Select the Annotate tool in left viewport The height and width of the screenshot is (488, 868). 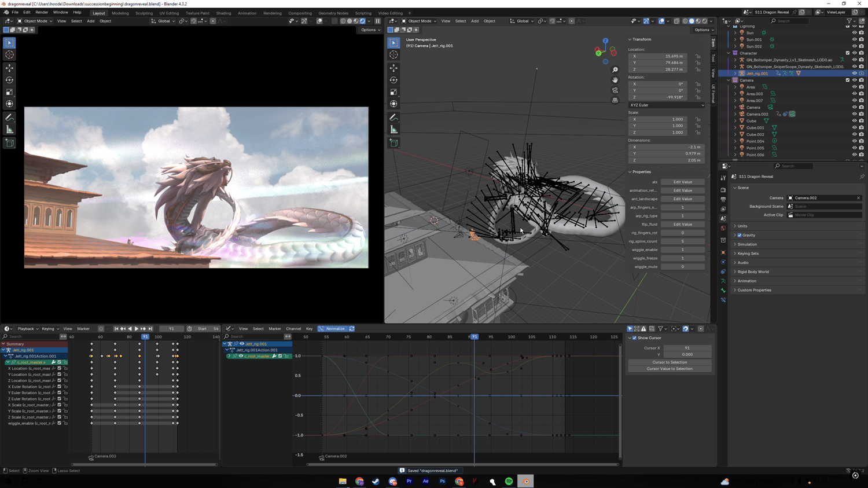coord(9,118)
